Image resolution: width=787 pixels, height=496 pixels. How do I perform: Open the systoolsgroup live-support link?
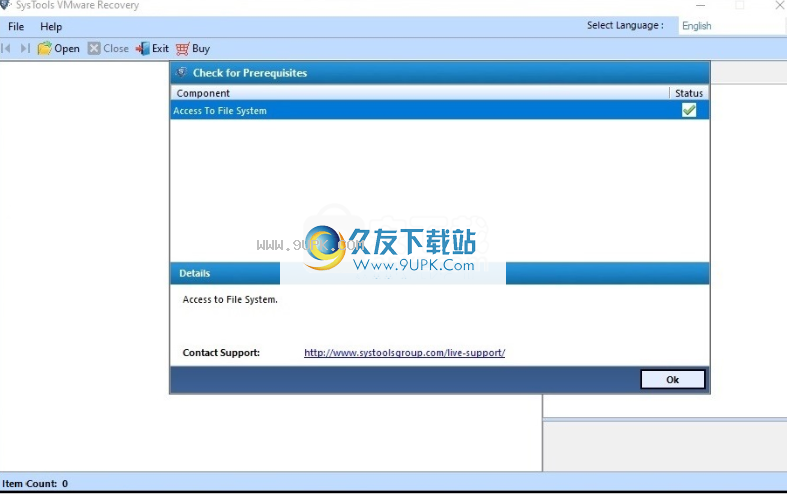[405, 353]
